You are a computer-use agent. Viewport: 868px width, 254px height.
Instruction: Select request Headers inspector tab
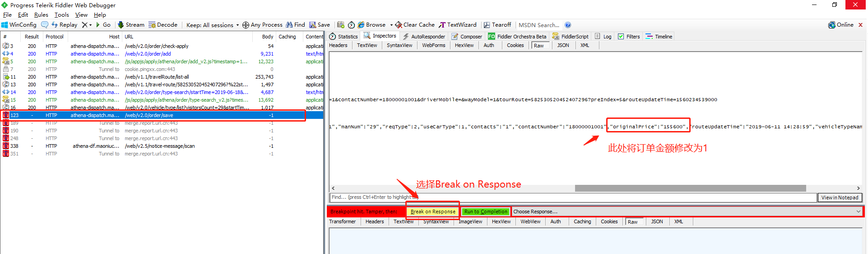click(338, 45)
